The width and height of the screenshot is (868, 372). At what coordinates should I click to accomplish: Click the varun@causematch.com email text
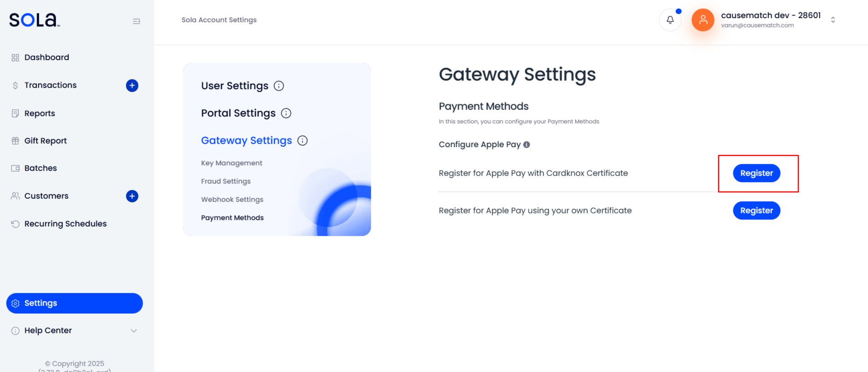[757, 26]
